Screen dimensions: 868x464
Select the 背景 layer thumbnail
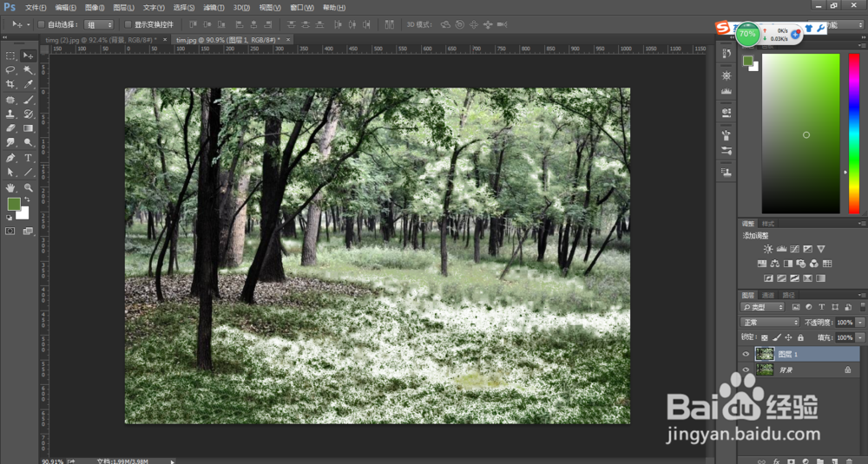point(765,370)
